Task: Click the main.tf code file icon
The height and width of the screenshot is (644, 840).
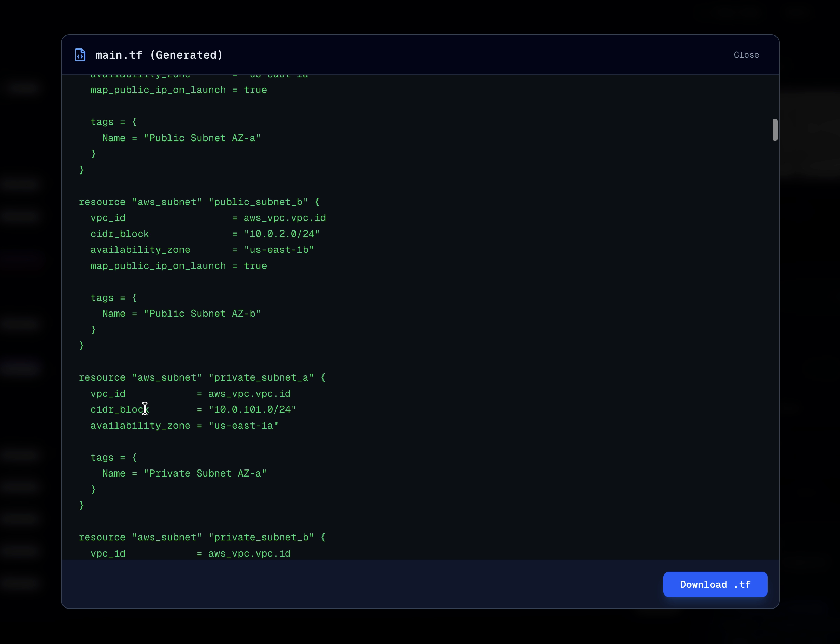Action: (x=80, y=55)
